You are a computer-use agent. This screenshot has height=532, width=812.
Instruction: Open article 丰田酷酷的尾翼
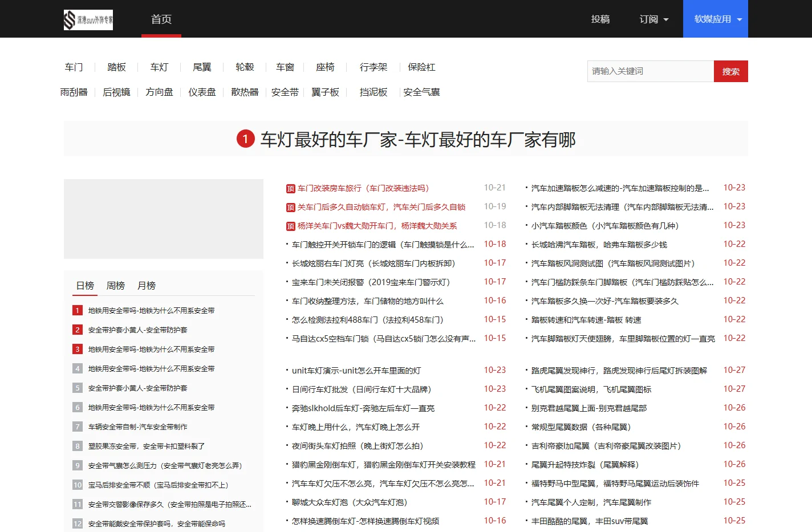tap(590, 521)
